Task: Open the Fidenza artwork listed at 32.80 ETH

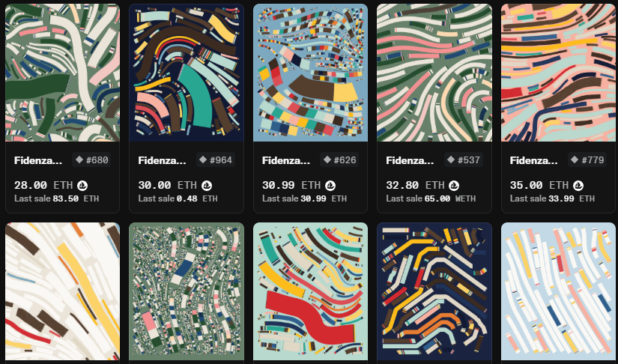Action: (x=434, y=73)
